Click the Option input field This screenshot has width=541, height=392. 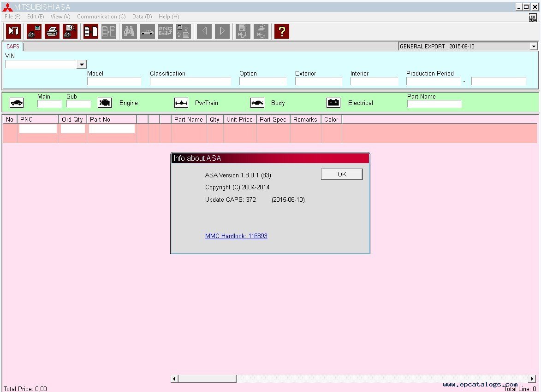pyautogui.click(x=263, y=81)
